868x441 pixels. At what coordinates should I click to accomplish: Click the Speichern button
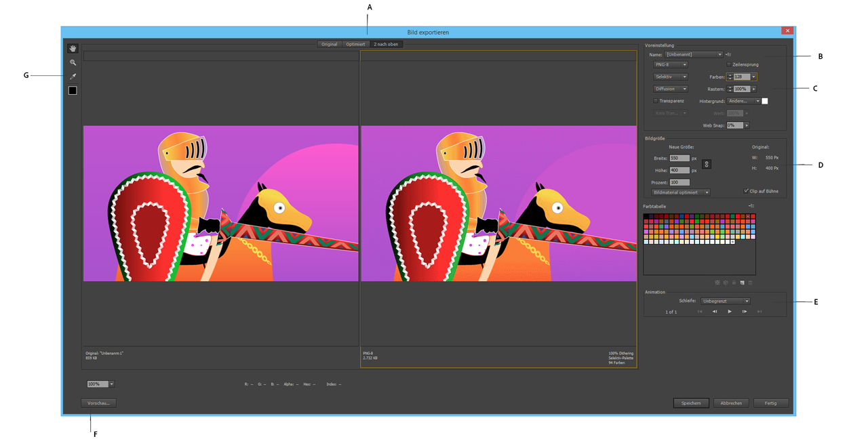pos(691,403)
